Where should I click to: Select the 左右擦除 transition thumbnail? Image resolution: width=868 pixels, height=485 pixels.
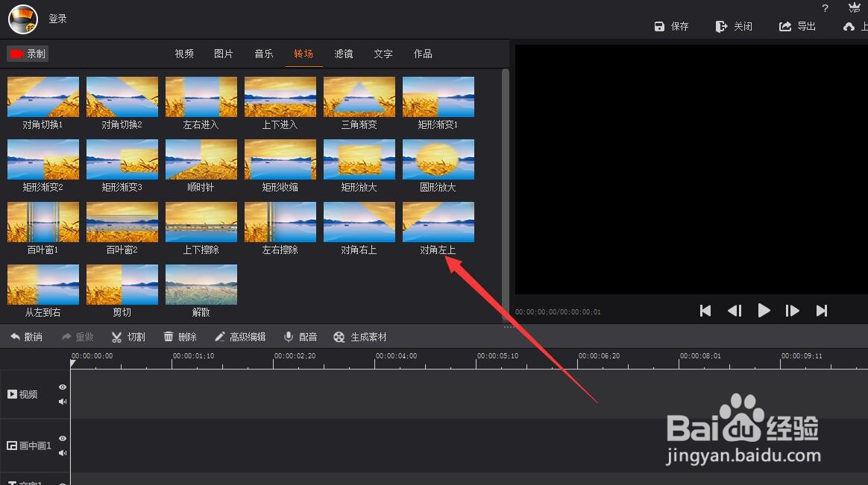[280, 222]
